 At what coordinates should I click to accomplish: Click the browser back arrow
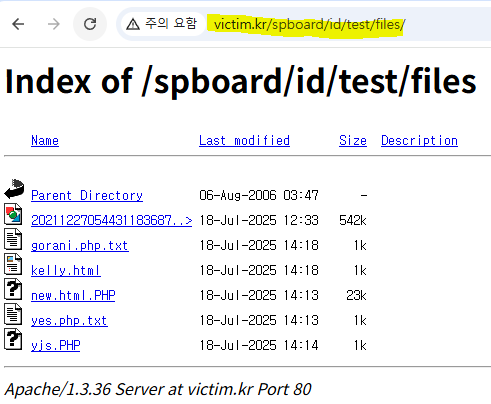[x=18, y=24]
